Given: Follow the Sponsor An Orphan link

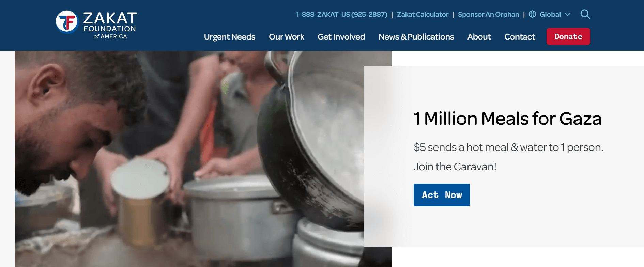Looking at the screenshot, I should click(488, 14).
